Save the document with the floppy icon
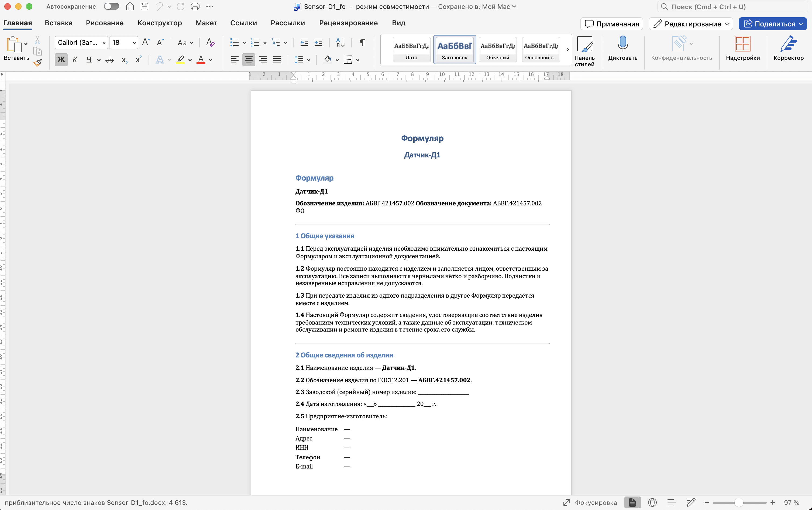Image resolution: width=812 pixels, height=510 pixels. [x=144, y=6]
